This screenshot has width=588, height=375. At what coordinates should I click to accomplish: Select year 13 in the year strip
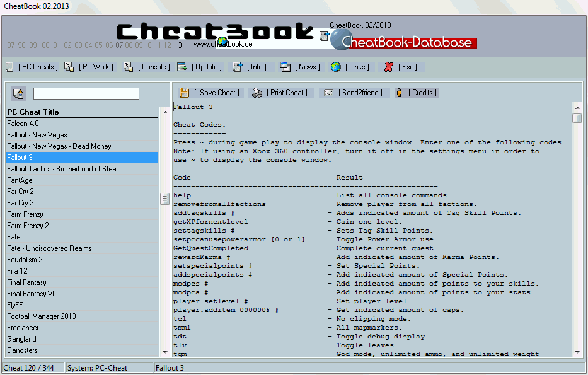(x=178, y=45)
